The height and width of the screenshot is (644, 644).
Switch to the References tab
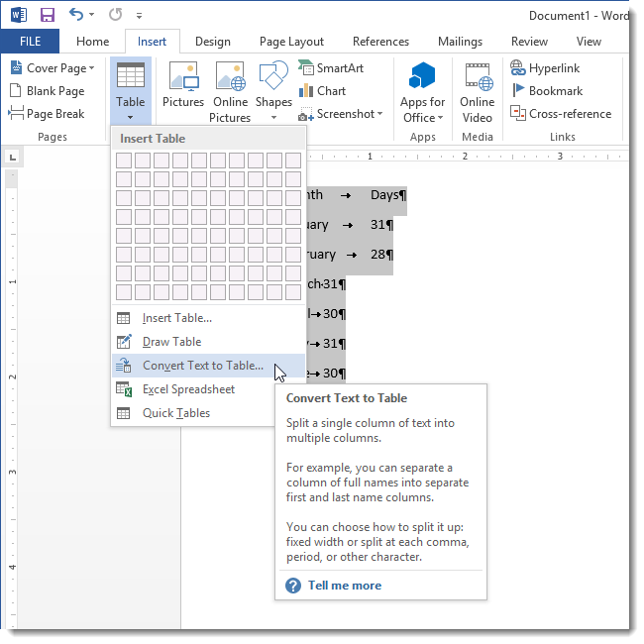pyautogui.click(x=380, y=42)
